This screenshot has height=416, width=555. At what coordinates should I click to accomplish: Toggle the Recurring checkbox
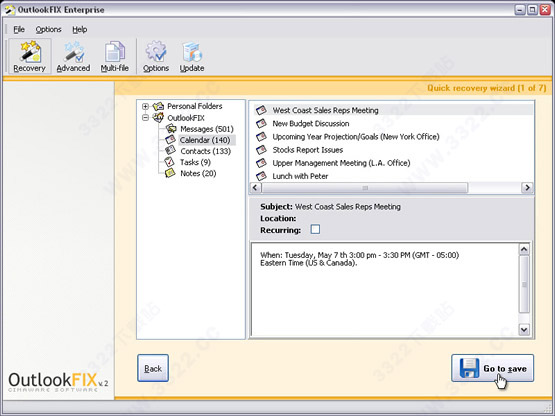[x=315, y=229]
